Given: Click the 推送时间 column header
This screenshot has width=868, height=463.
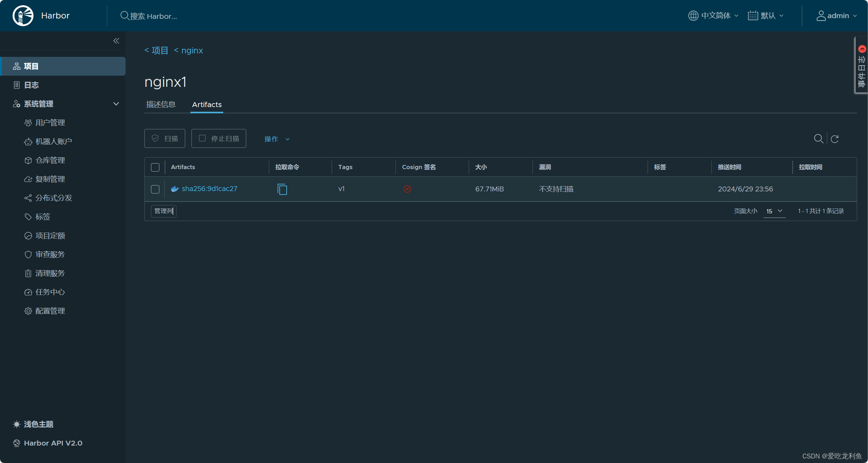Looking at the screenshot, I should click(x=729, y=167).
